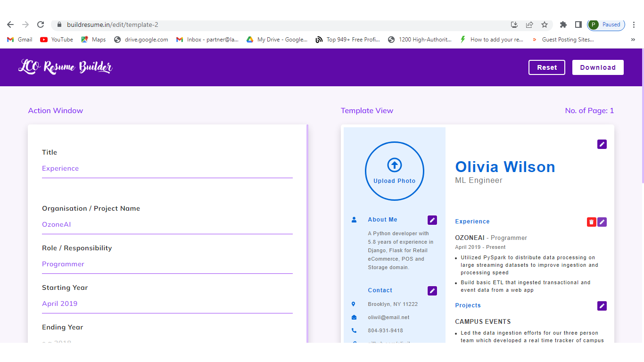
Task: Click the Download button
Action: [x=598, y=67]
